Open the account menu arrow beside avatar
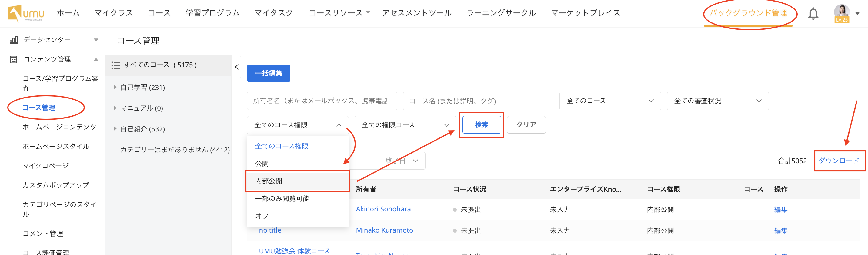This screenshot has width=868, height=255. (857, 13)
